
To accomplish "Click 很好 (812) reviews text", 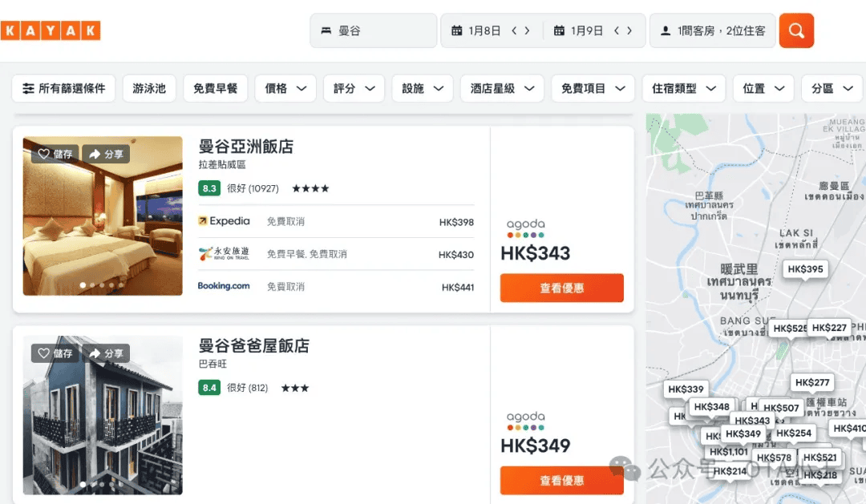I will (x=247, y=388).
